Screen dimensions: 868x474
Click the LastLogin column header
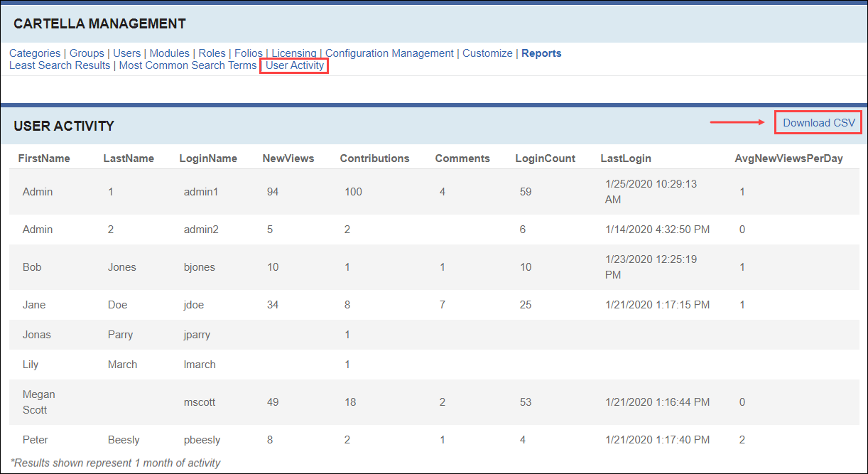click(x=626, y=158)
